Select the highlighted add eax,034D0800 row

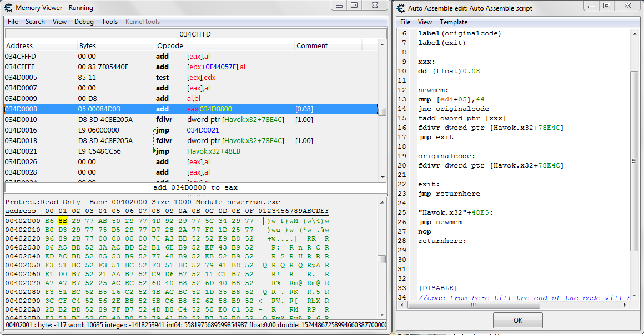pyautogui.click(x=190, y=109)
